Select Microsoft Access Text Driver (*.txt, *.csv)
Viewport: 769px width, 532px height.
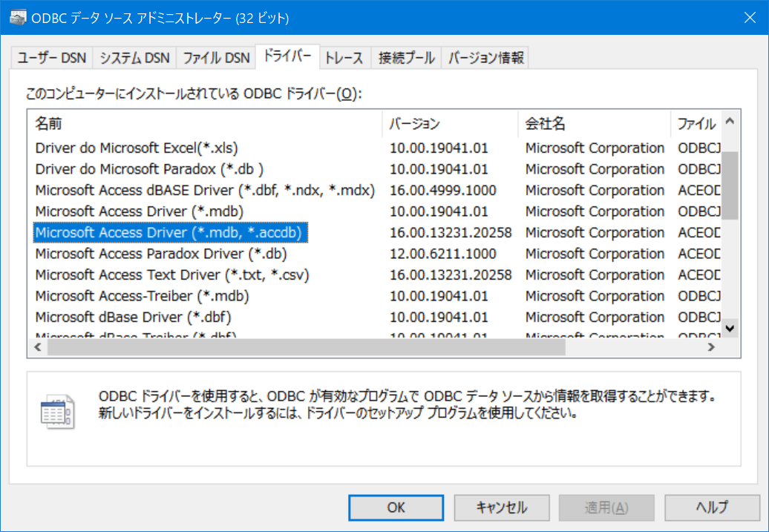click(172, 275)
